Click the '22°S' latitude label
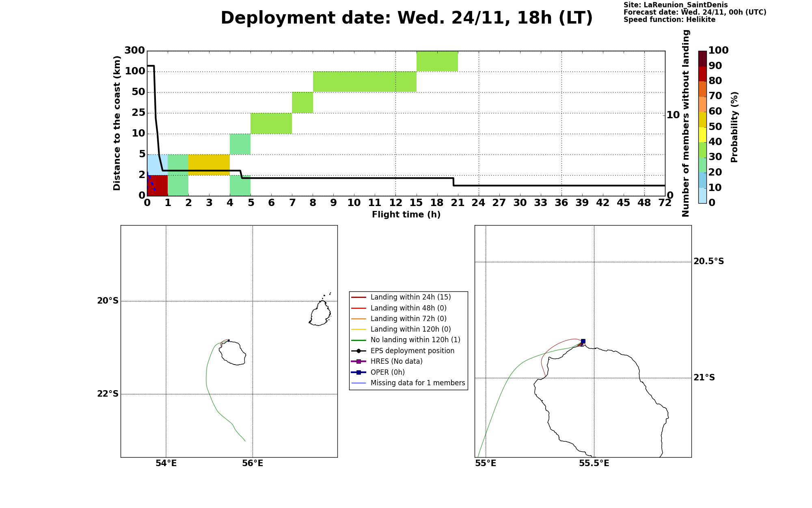812x508 pixels. 108,394
